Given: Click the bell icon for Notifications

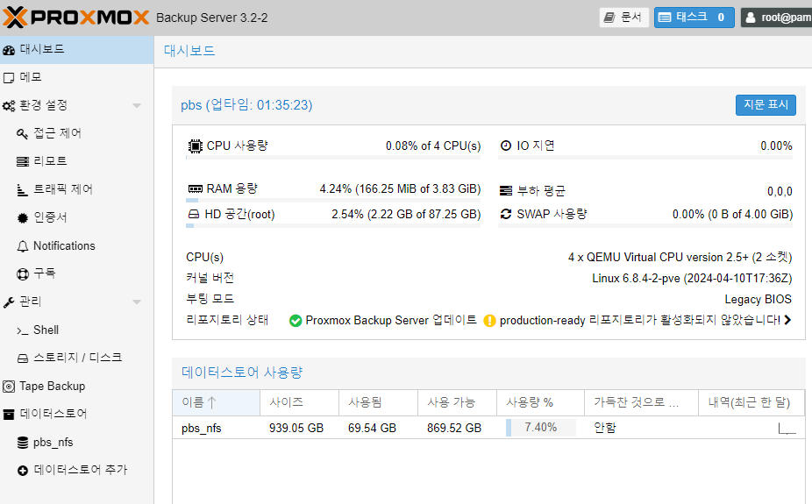Looking at the screenshot, I should pos(22,246).
